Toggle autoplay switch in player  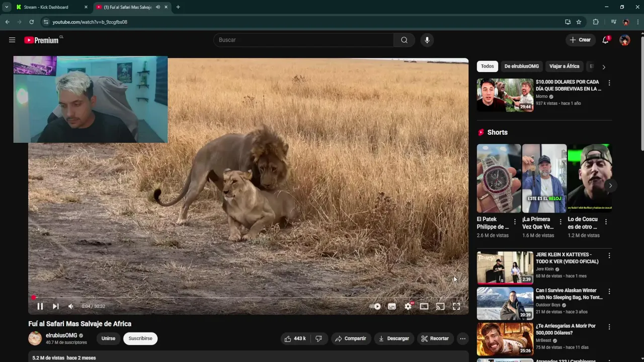(x=375, y=306)
